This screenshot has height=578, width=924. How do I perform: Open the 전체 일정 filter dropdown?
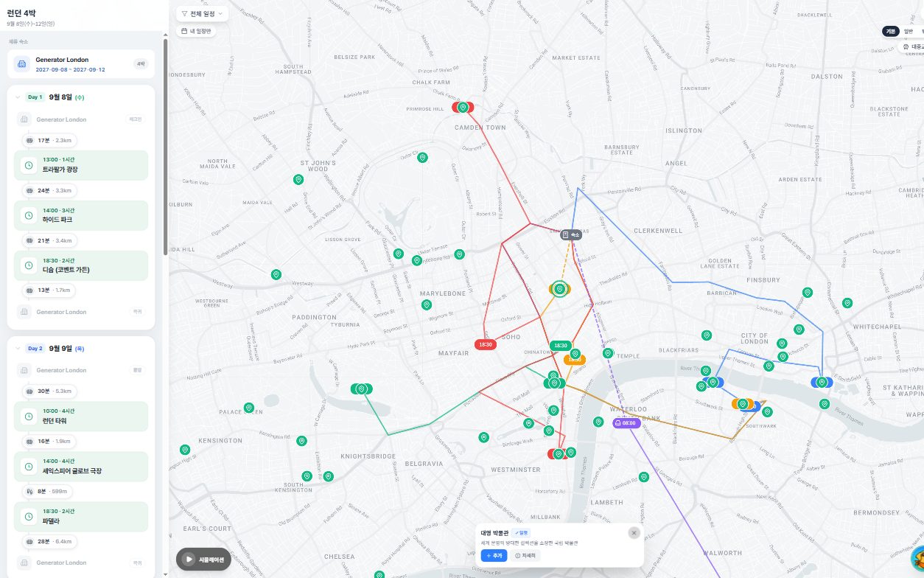click(x=202, y=13)
